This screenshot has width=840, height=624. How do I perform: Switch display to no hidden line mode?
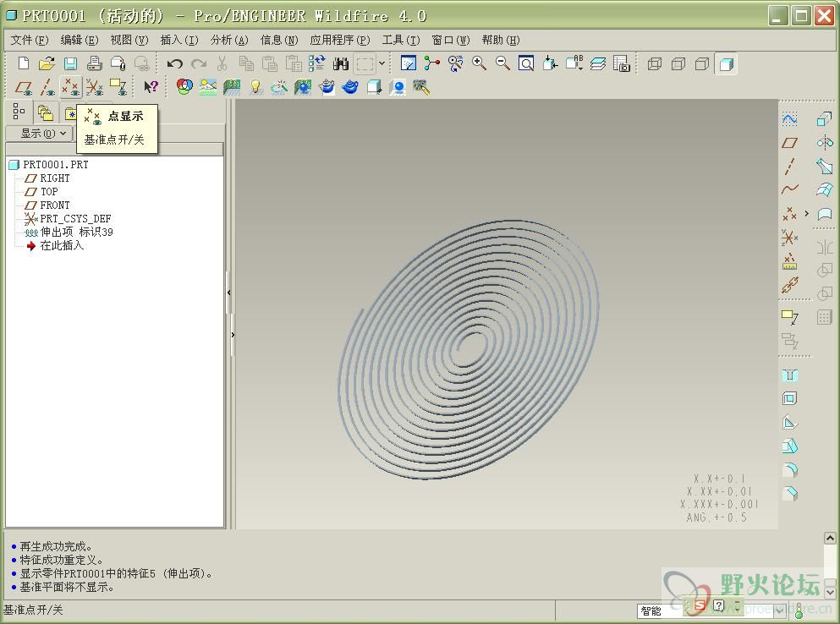[702, 64]
